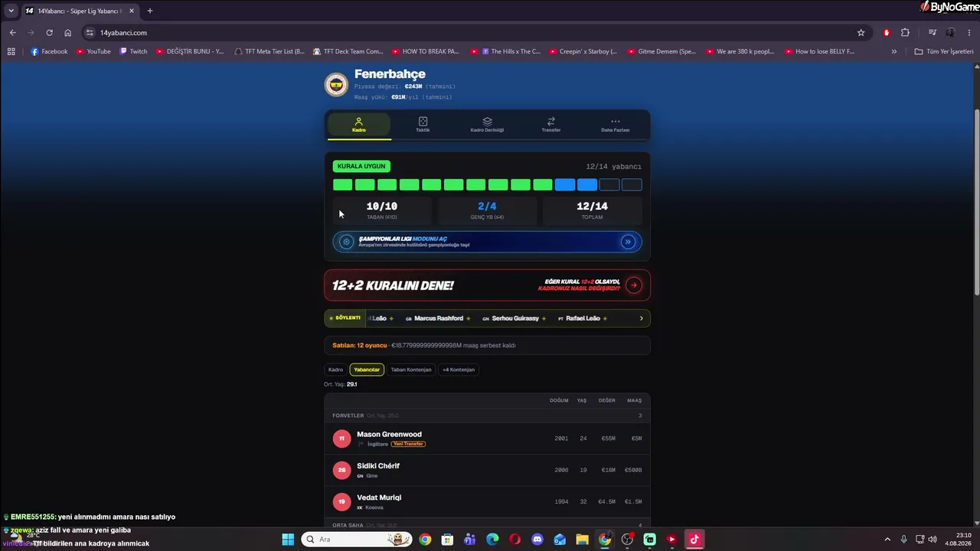This screenshot has height=551, width=980.
Task: Open TikTok from the taskbar
Action: (x=694, y=540)
